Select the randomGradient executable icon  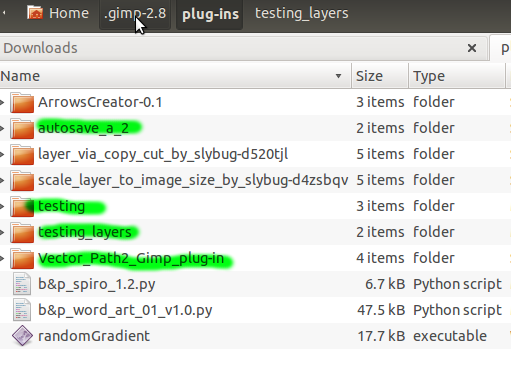coord(22,336)
